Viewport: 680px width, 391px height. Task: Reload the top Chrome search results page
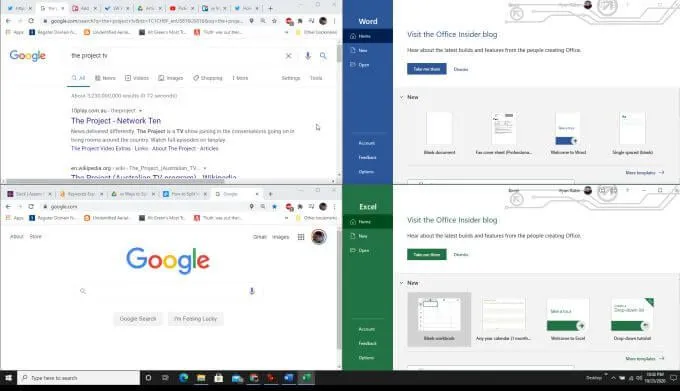click(31, 21)
